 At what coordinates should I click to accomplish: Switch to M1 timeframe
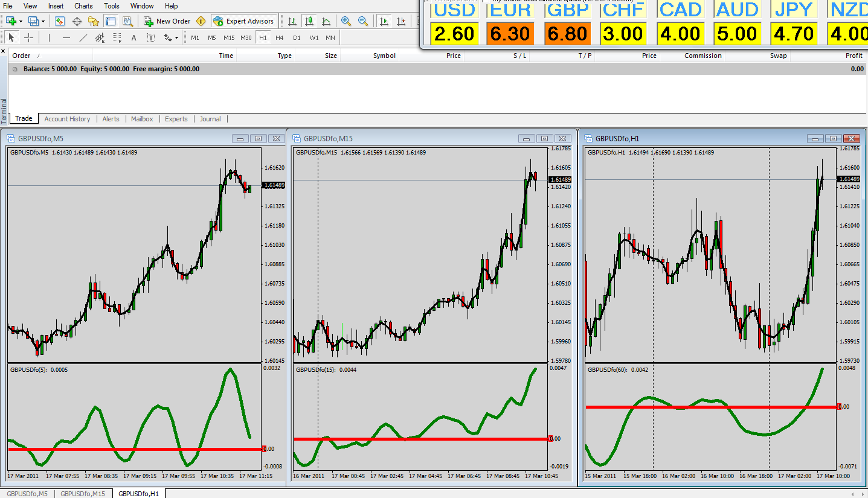click(195, 37)
